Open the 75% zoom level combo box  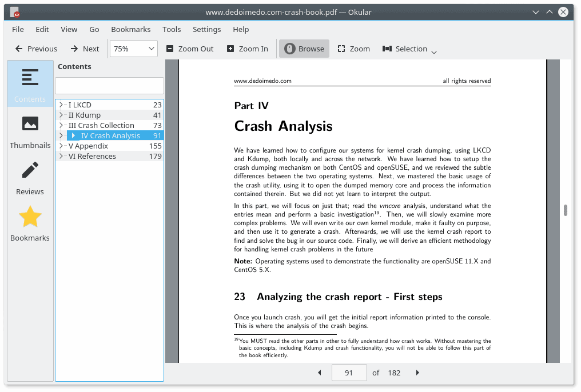click(134, 49)
